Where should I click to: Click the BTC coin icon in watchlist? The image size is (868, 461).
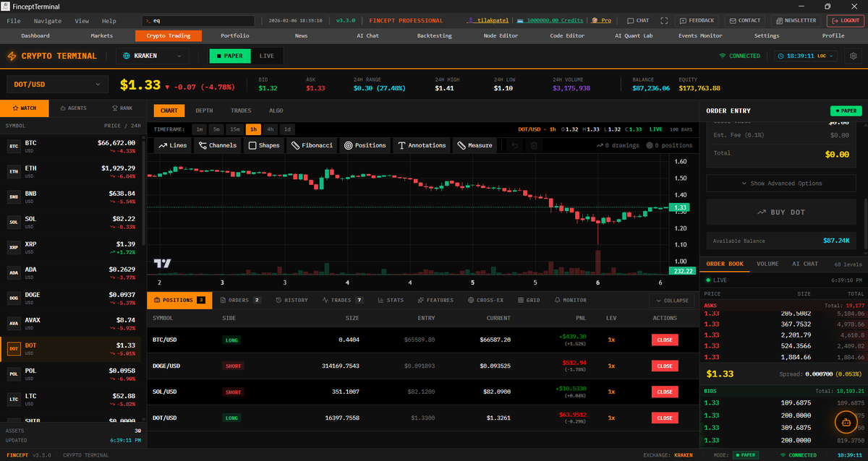[x=13, y=146]
